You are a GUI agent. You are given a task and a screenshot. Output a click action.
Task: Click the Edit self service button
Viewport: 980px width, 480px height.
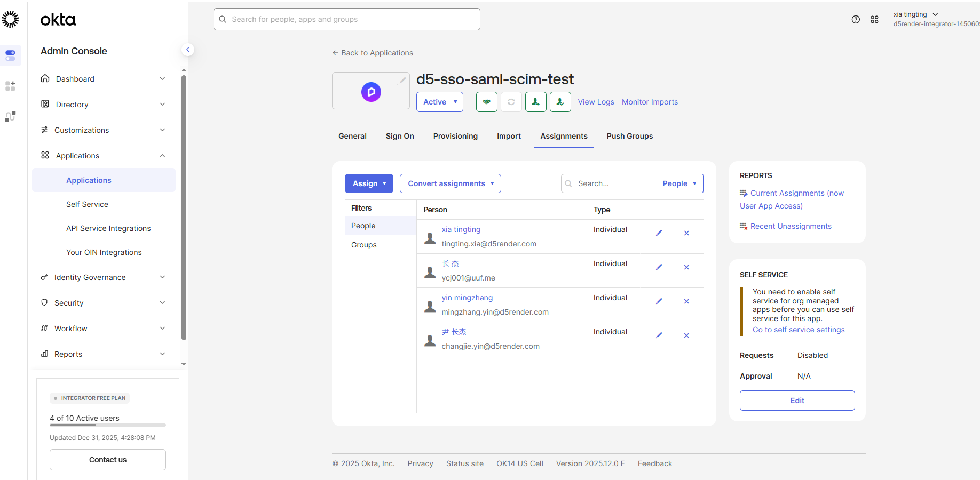pos(797,401)
